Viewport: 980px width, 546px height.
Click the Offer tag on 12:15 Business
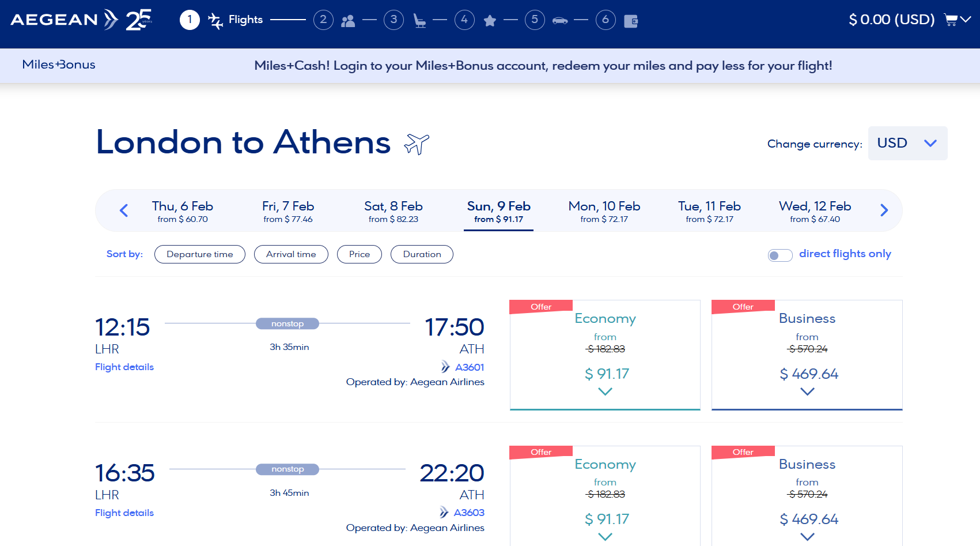click(x=743, y=307)
